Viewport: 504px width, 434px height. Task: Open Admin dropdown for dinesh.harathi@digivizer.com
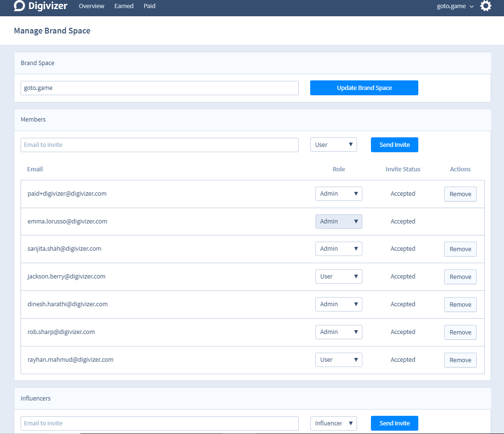click(338, 304)
